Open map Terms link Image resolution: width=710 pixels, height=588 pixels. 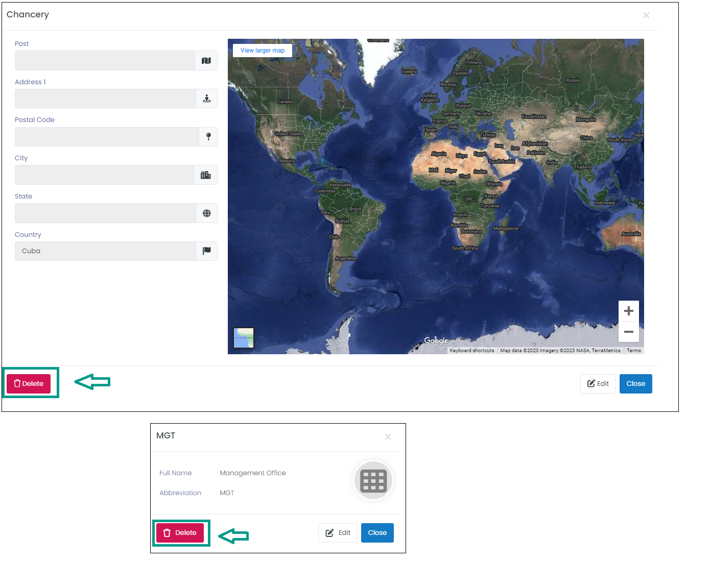633,351
